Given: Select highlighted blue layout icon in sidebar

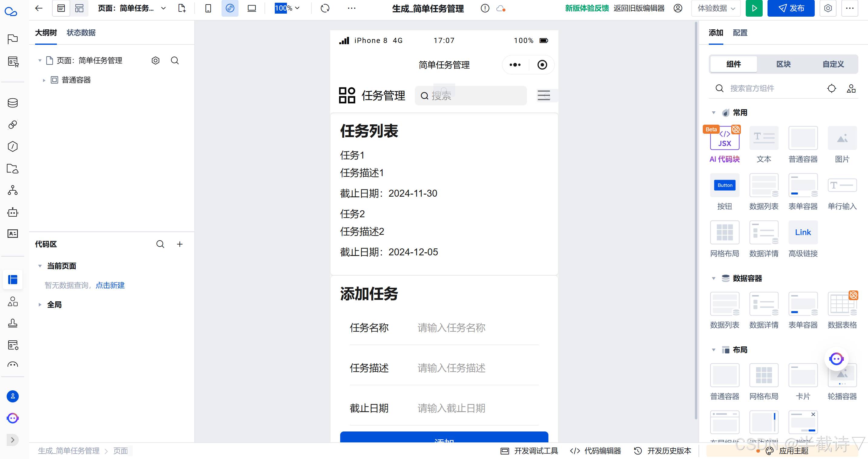Looking at the screenshot, I should coord(13,280).
